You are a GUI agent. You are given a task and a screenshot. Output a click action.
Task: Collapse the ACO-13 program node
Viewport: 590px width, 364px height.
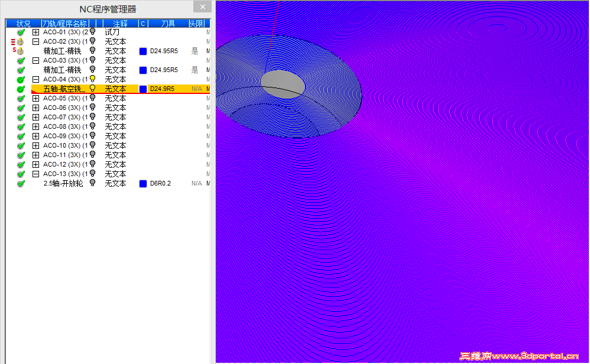click(35, 174)
